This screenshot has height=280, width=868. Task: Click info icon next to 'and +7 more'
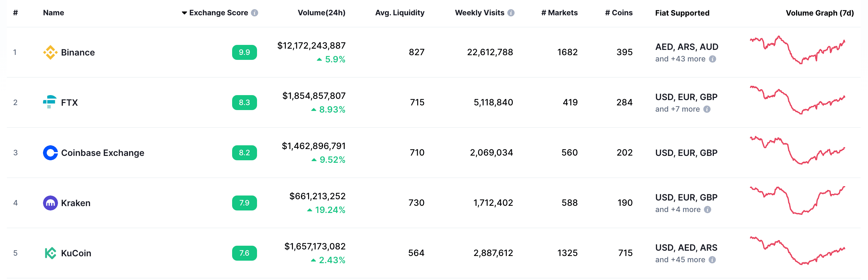click(707, 109)
